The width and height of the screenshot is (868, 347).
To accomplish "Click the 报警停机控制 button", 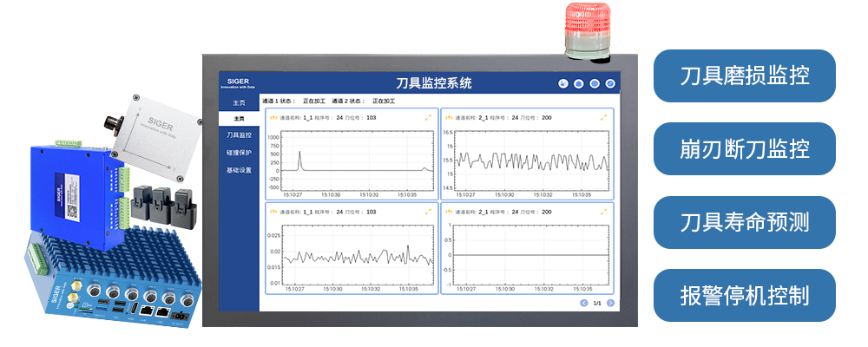I will tap(744, 295).
